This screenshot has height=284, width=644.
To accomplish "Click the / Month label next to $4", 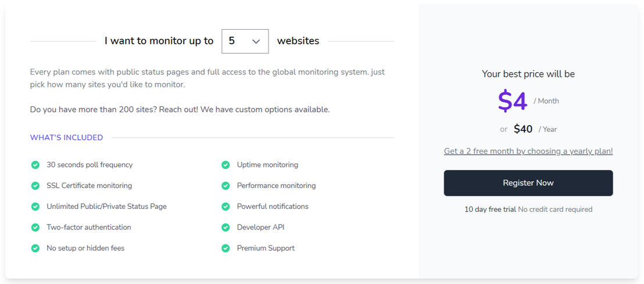I will pos(546,101).
